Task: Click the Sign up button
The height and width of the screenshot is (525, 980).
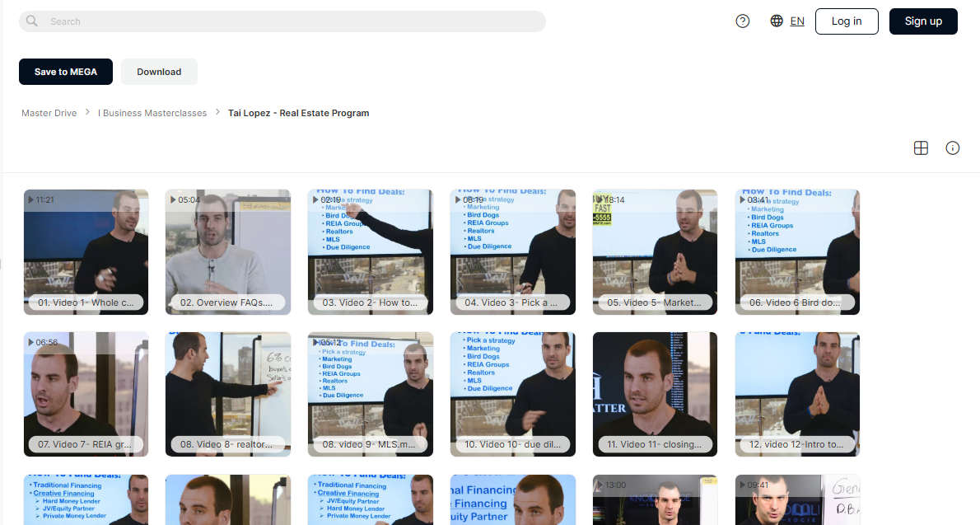Action: coord(923,21)
